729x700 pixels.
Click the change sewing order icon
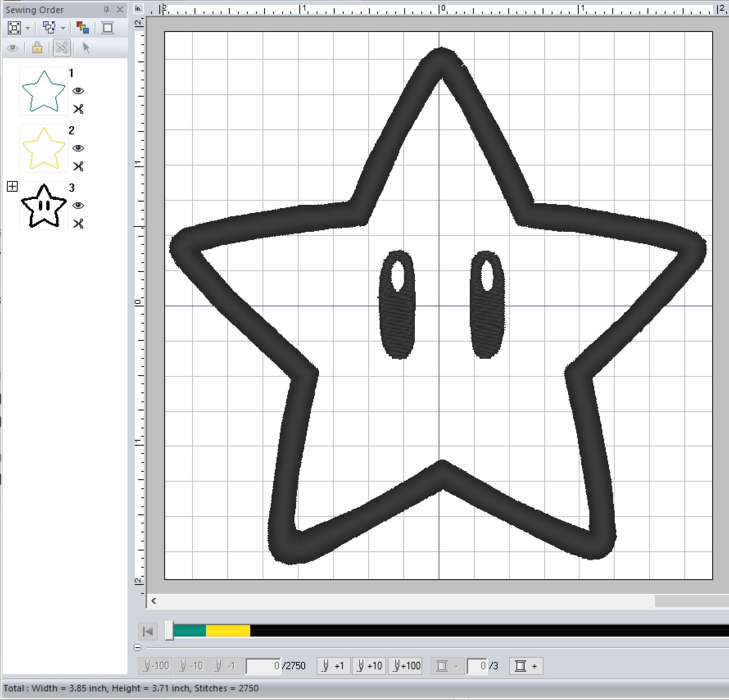[49, 28]
